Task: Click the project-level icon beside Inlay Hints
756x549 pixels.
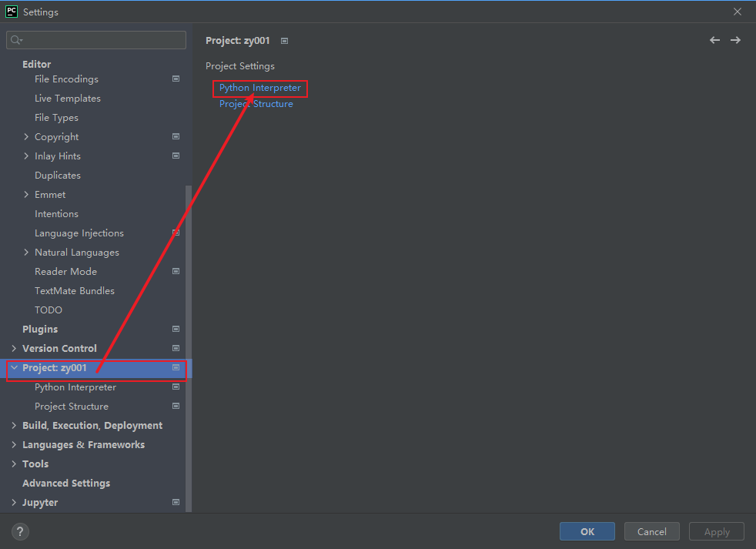Action: pos(176,156)
